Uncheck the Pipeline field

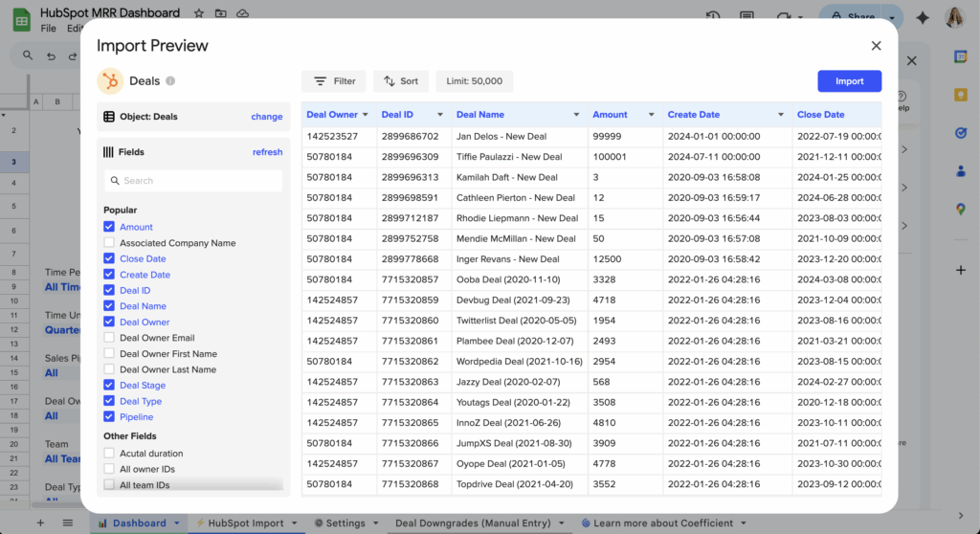click(x=109, y=416)
